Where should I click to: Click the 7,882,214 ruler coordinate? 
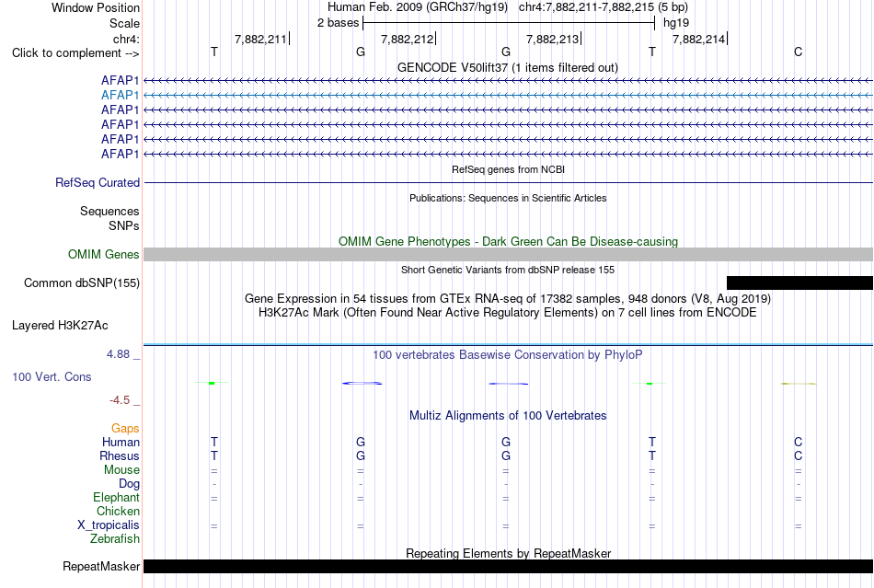coord(698,39)
